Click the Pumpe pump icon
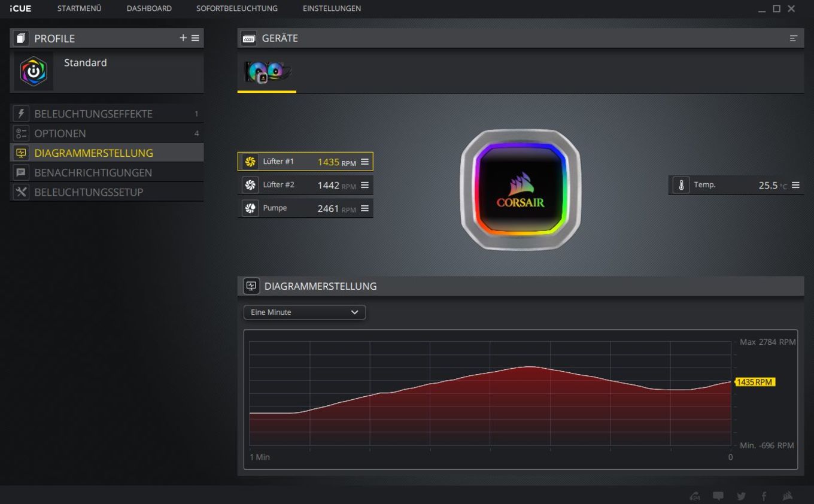The width and height of the screenshot is (814, 504). pos(250,208)
